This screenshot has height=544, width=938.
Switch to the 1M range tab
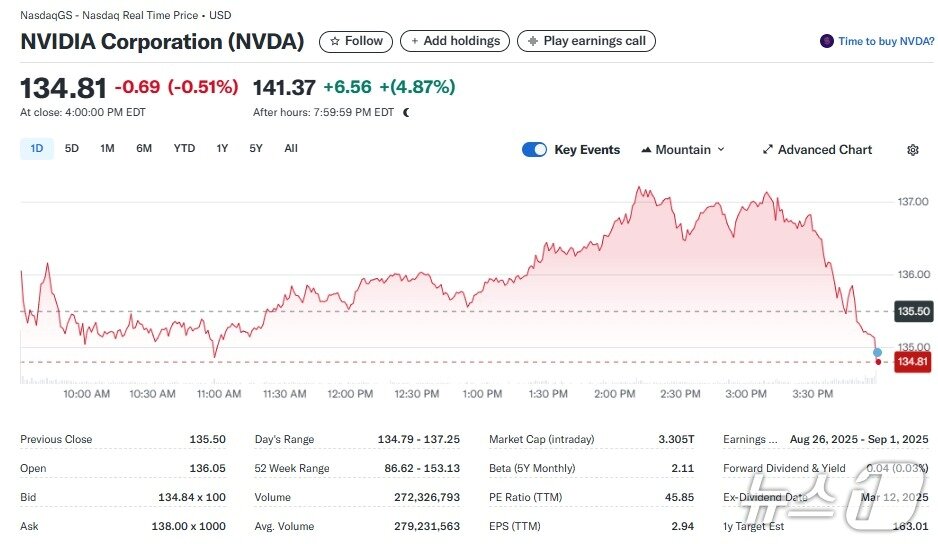coord(107,149)
